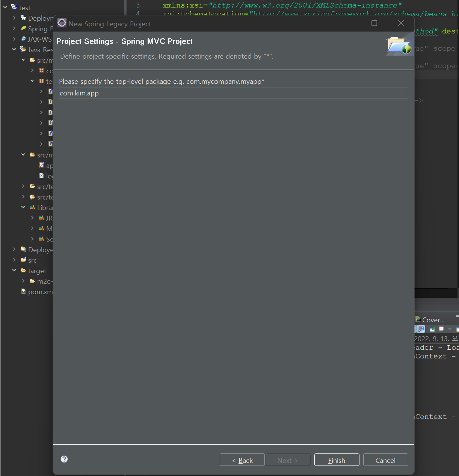Click the package icon of the 'te' package
Viewport: 459px width, 476px height.
(x=41, y=81)
